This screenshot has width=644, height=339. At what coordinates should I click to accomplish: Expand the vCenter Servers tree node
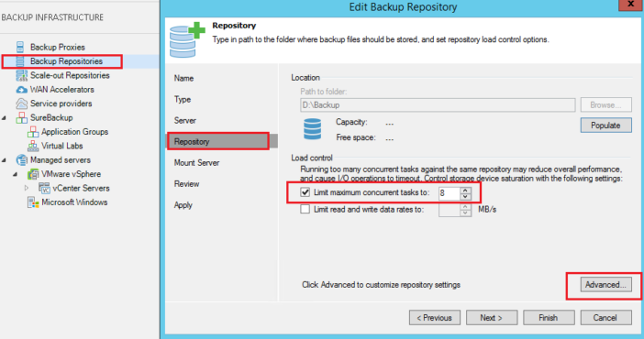coord(27,188)
